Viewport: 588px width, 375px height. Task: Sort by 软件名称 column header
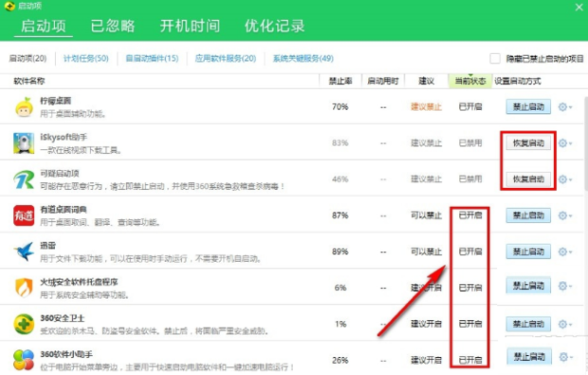pyautogui.click(x=29, y=81)
